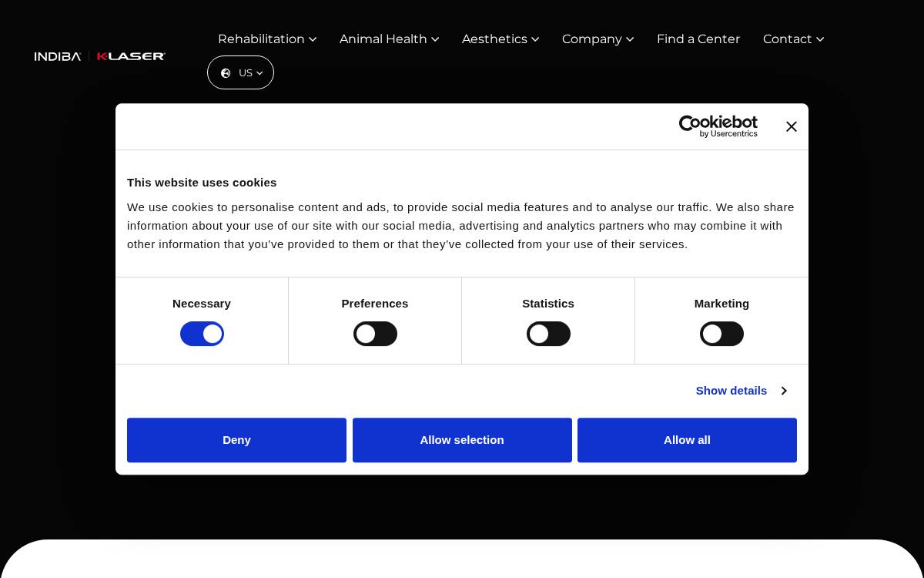Enable the Preferences cookies switch
Viewport: 924px width, 578px height.
(375, 334)
